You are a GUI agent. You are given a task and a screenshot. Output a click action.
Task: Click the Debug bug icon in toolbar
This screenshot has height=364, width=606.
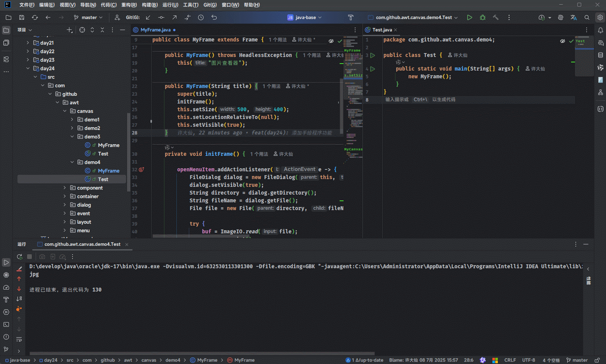(x=482, y=17)
